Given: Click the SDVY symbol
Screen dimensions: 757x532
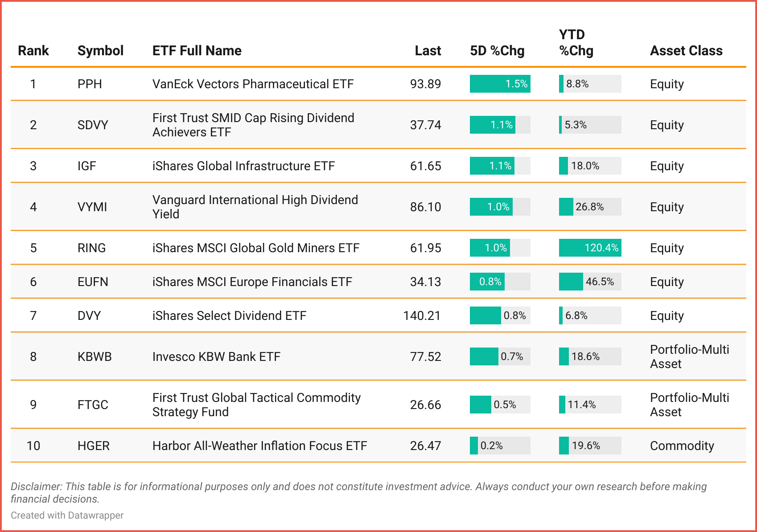Looking at the screenshot, I should [93, 125].
